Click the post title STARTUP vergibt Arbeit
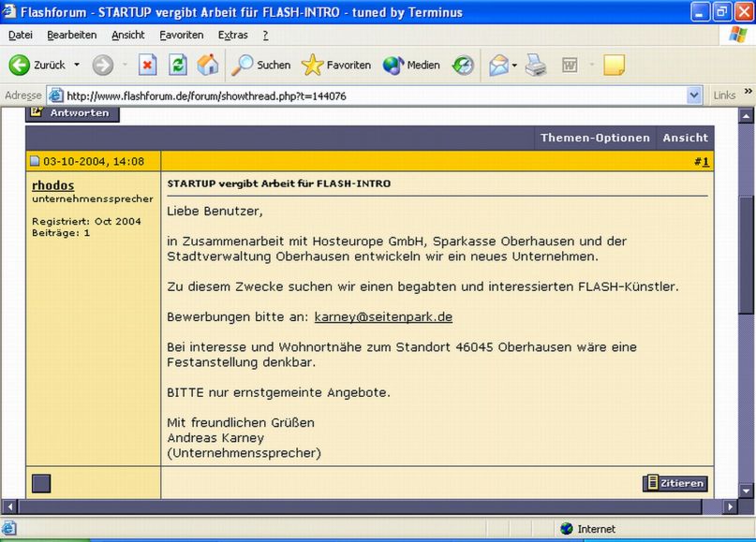Viewport: 756px width, 542px height. [x=278, y=183]
